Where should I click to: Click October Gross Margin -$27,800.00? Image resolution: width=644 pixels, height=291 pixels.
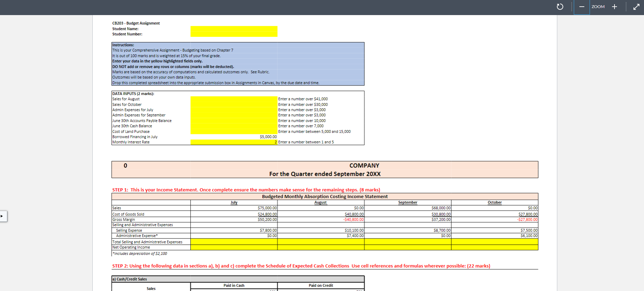click(527, 219)
